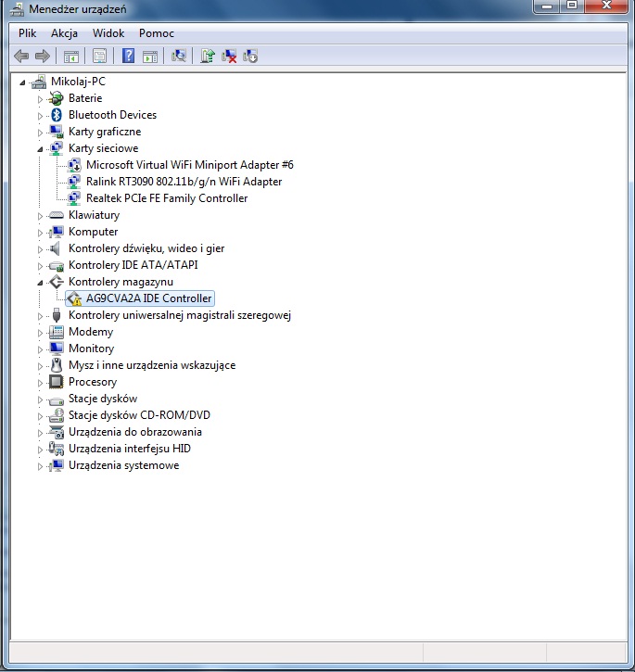Click the Stacje dysków CD-ROM/DVD icon
This screenshot has height=672, width=635.
tap(57, 415)
